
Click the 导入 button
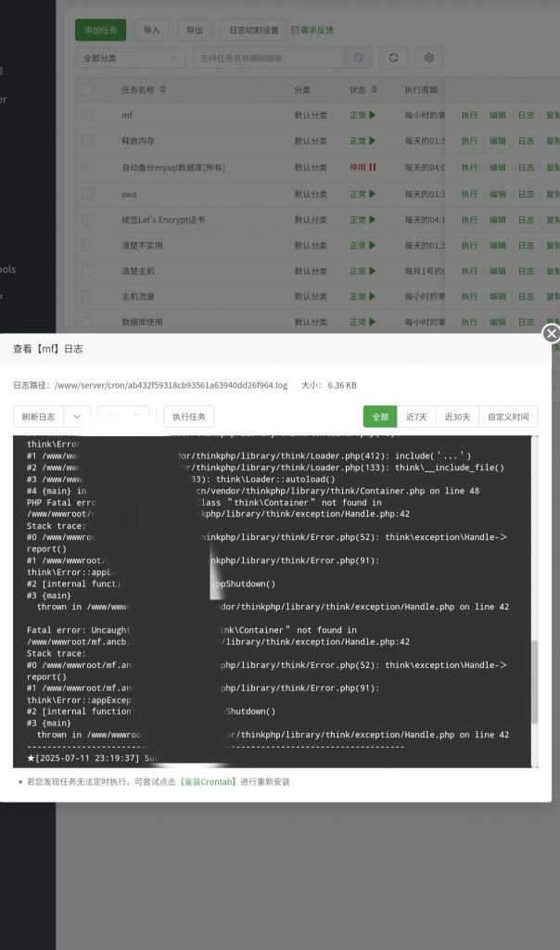point(152,30)
